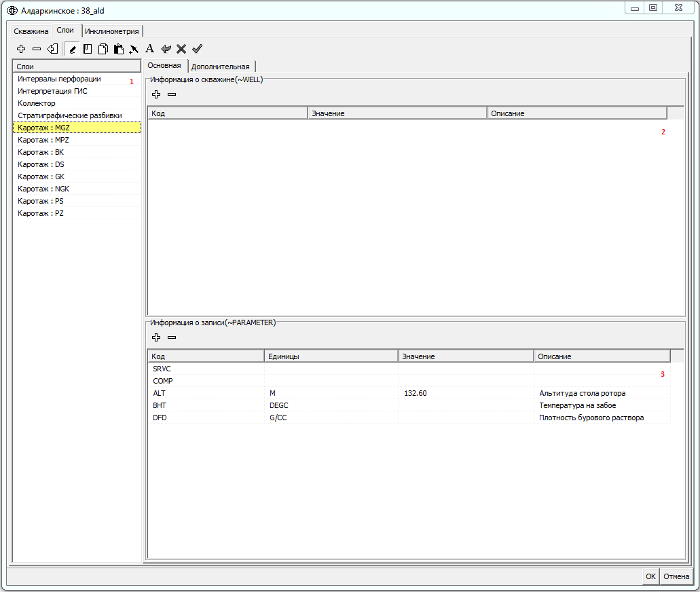700x592 pixels.
Task: Click the copy icon in the toolbar
Action: point(103,49)
